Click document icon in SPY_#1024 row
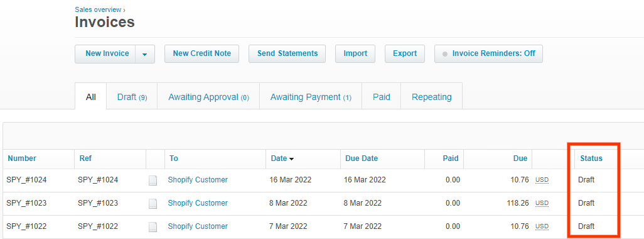Image resolution: width=644 pixels, height=239 pixels. pos(153,180)
